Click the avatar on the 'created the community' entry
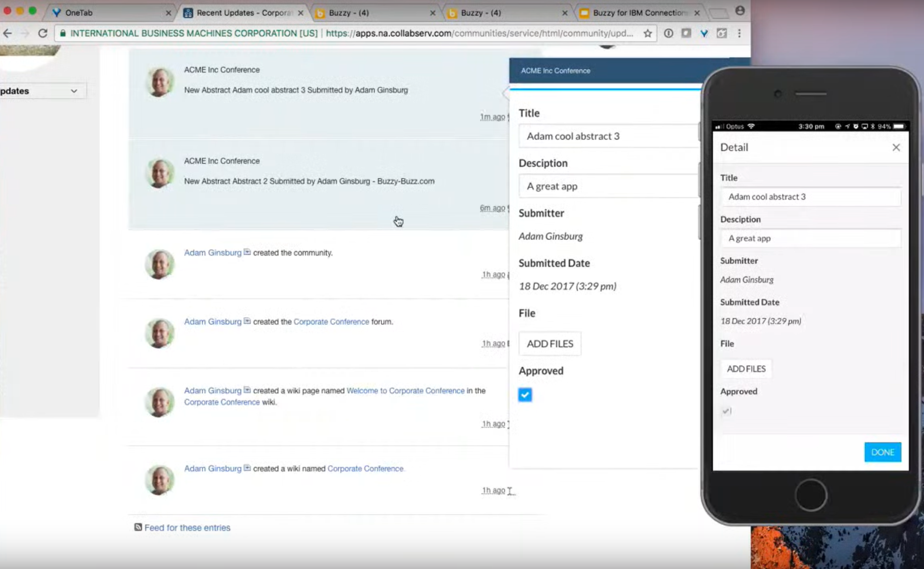This screenshot has height=569, width=924. coord(160,264)
